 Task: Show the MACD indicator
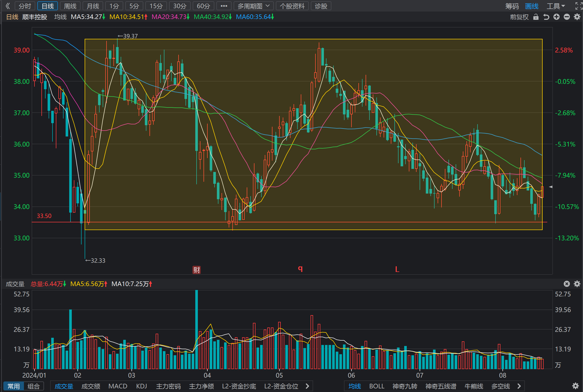point(118,386)
